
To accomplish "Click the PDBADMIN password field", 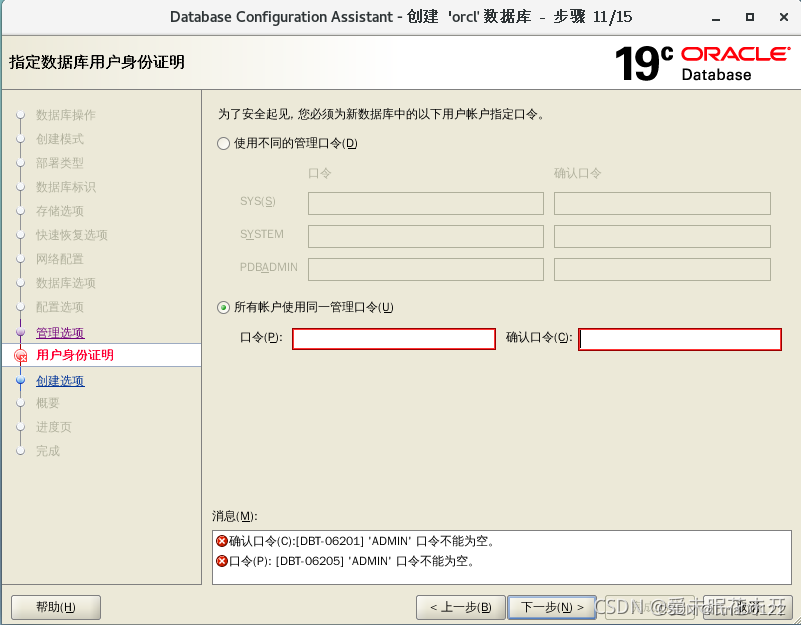I will pyautogui.click(x=426, y=269).
